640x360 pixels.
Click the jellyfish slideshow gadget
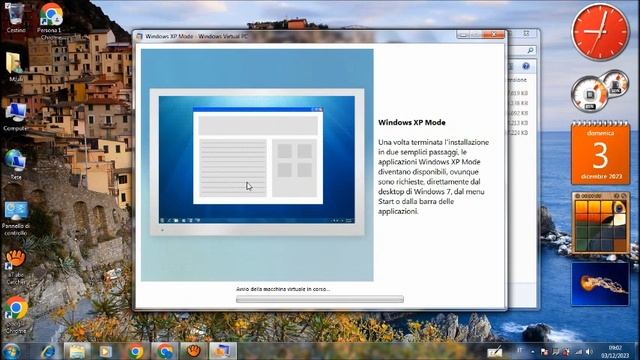coord(600,284)
